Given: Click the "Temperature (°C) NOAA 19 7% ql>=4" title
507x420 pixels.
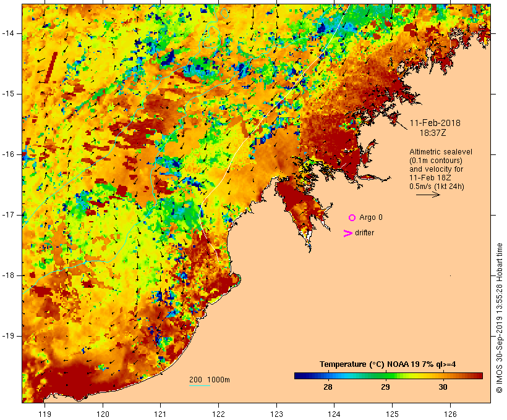Looking at the screenshot, I should tap(388, 364).
